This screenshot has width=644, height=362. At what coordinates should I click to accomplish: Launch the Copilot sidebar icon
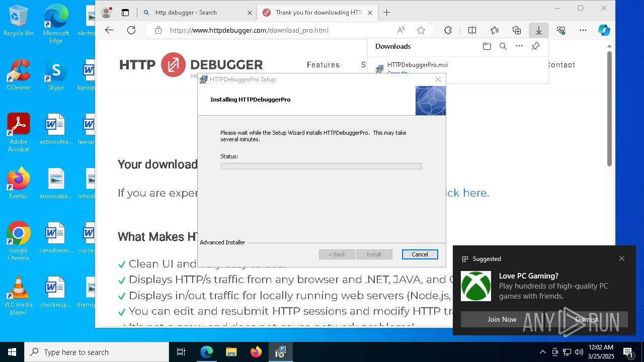click(x=604, y=30)
